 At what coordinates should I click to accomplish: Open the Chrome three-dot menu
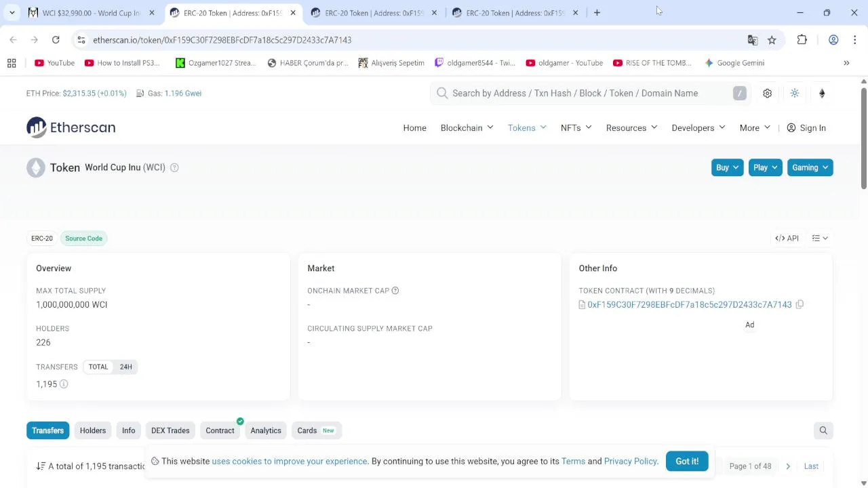[x=854, y=40]
